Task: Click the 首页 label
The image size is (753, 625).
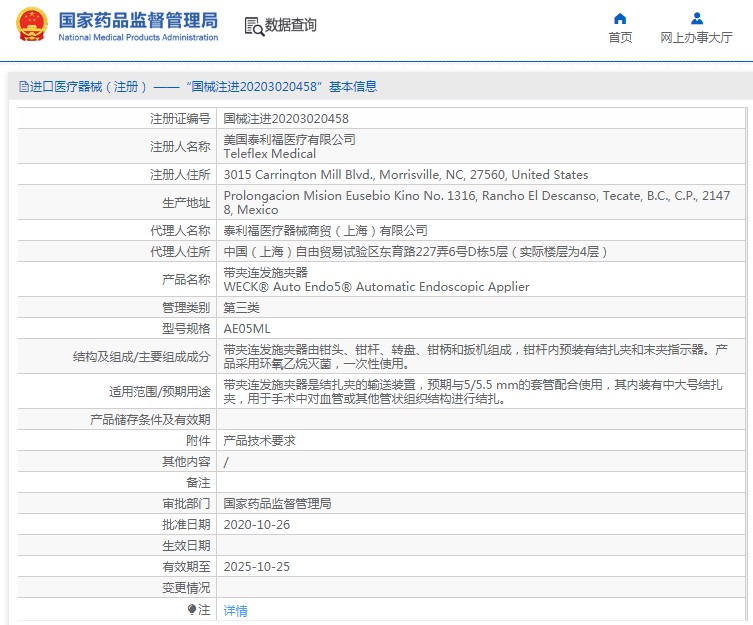Action: click(620, 37)
